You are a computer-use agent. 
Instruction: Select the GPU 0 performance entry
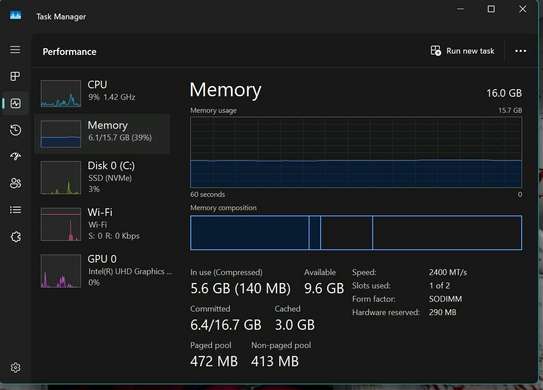coord(102,271)
